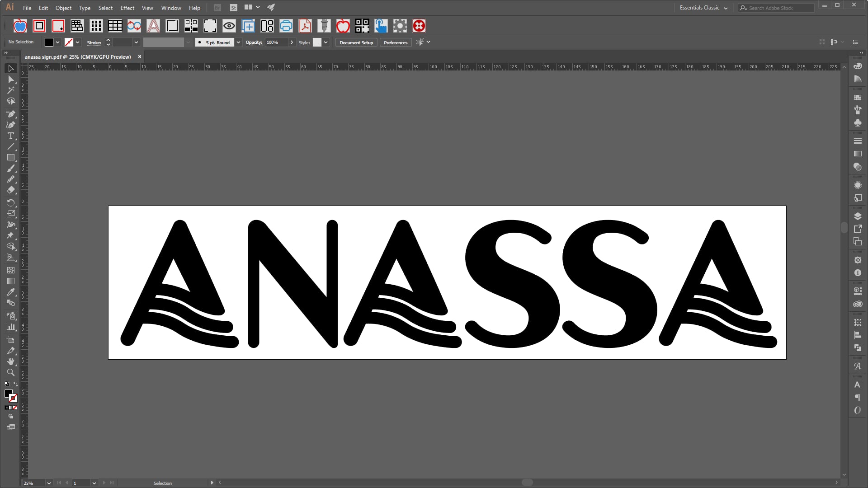
Task: Click the Document Setup button
Action: [356, 42]
